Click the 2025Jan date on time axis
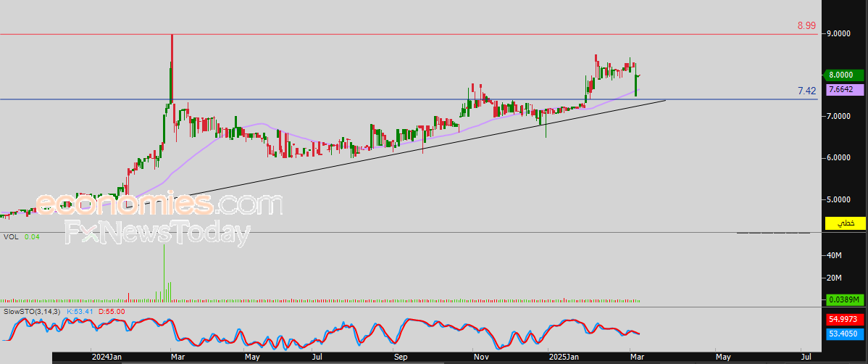This screenshot has height=364, width=868. tap(564, 357)
